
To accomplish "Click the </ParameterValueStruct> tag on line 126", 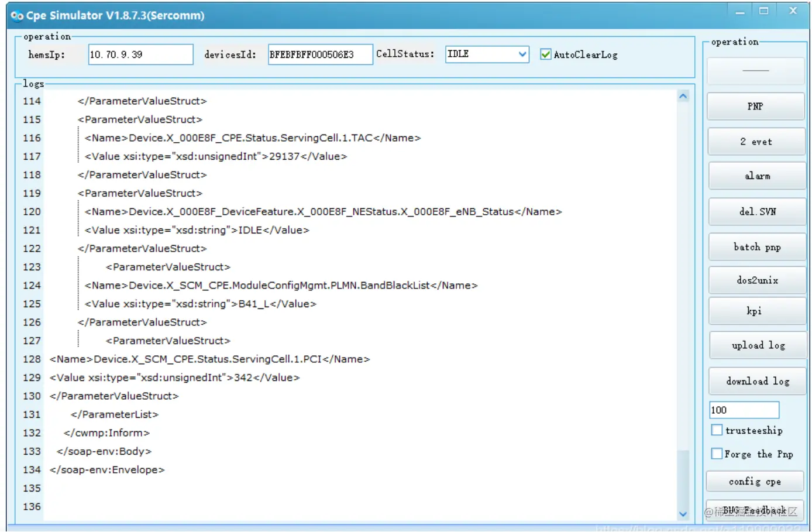I will click(142, 322).
